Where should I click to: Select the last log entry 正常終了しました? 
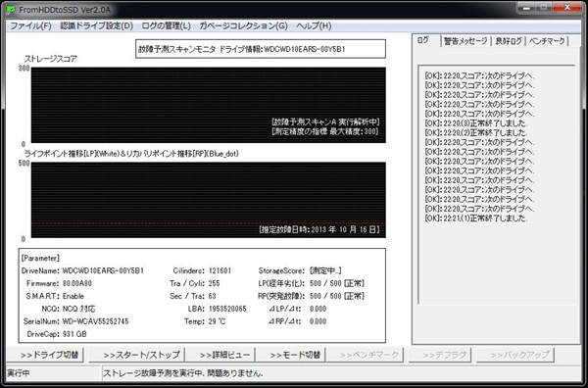(476, 218)
